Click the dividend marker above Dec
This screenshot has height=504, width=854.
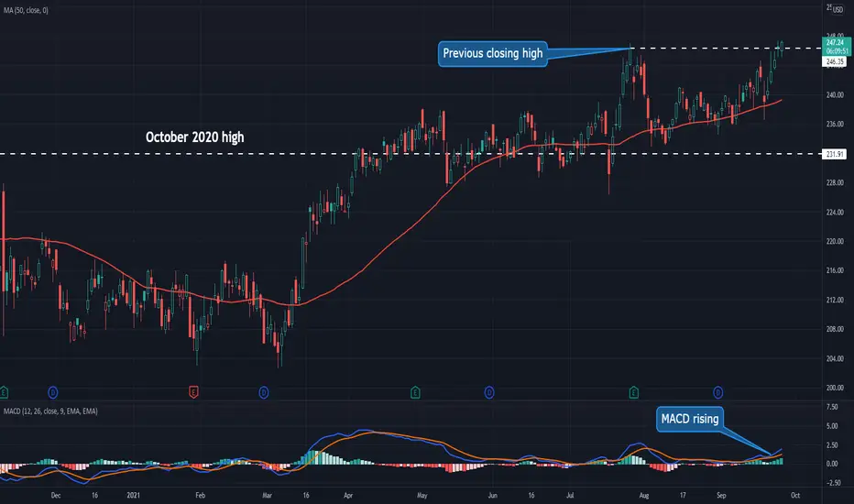click(x=53, y=392)
